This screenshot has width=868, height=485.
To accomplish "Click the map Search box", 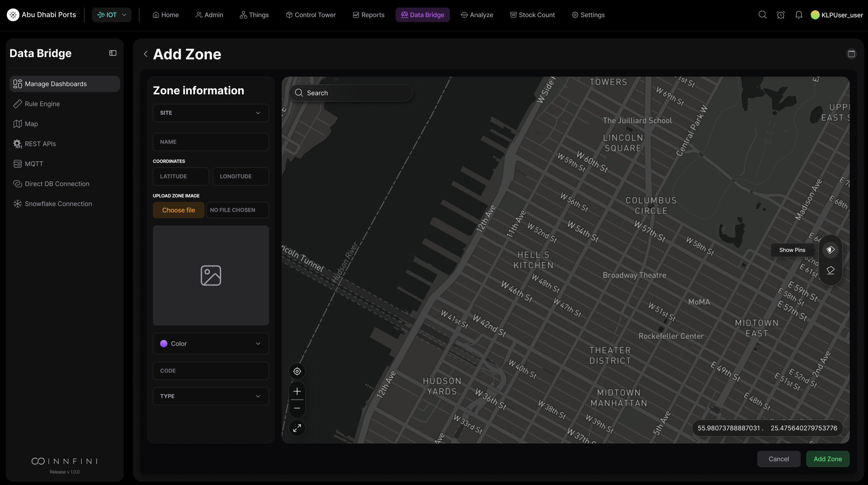I will (x=351, y=93).
